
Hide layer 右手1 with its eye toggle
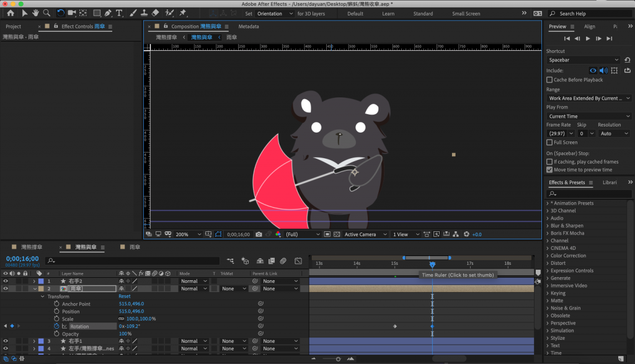point(6,341)
